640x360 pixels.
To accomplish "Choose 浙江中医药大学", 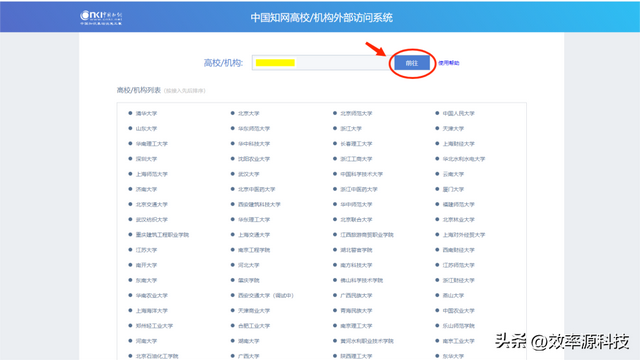I will pyautogui.click(x=359, y=189).
